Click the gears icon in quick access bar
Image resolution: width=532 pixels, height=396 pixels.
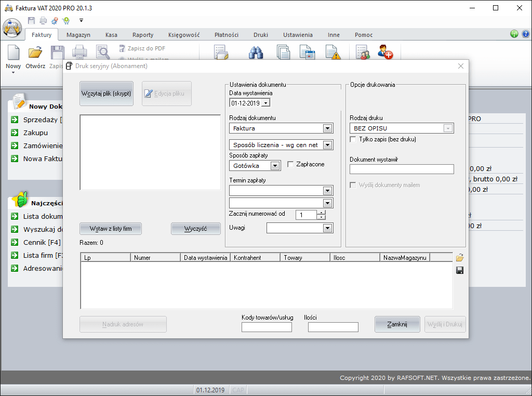55,21
